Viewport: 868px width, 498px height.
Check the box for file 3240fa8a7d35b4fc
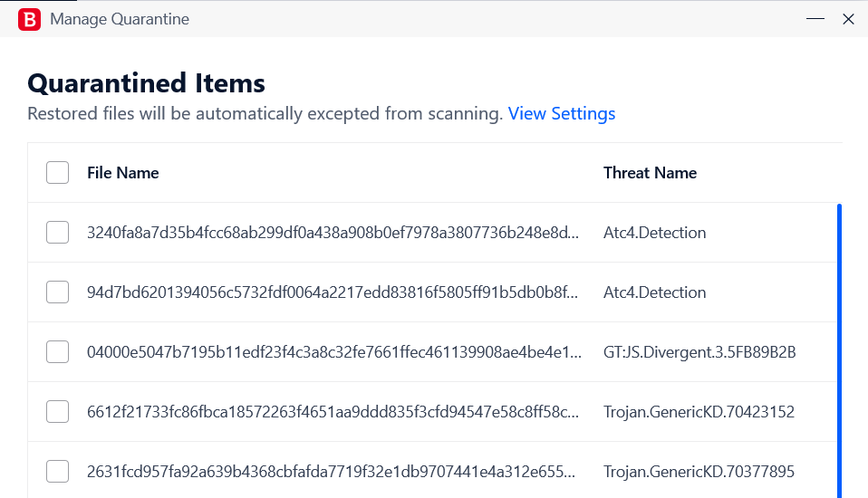[x=58, y=233]
